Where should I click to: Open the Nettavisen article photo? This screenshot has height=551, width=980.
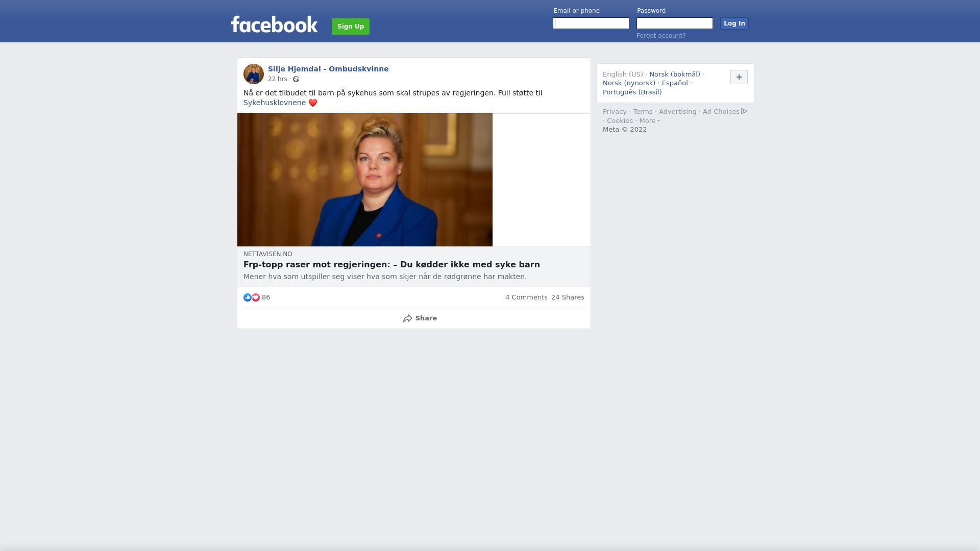coord(365,180)
